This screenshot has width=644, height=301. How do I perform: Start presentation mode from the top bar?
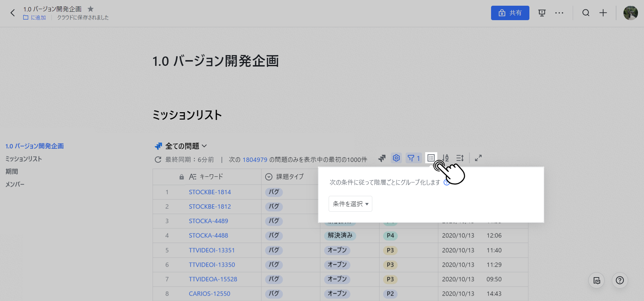coord(542,13)
